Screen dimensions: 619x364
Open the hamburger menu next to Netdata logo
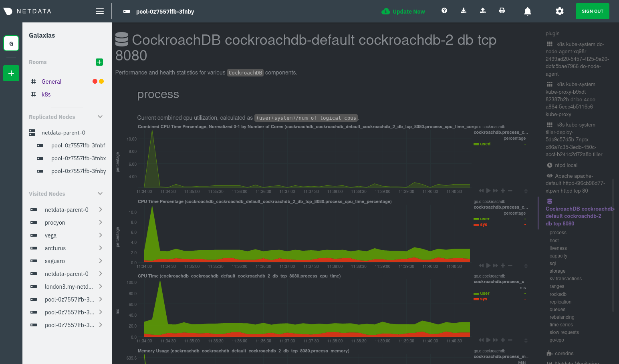point(100,11)
